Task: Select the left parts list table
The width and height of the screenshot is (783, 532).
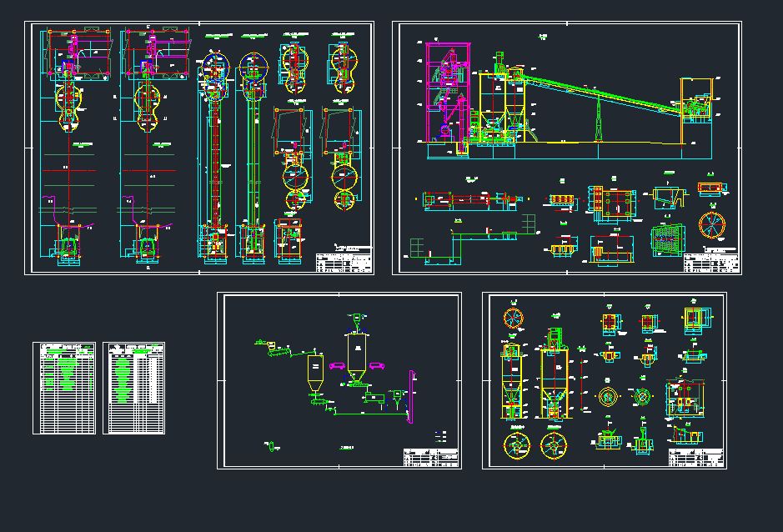Action: tap(64, 388)
